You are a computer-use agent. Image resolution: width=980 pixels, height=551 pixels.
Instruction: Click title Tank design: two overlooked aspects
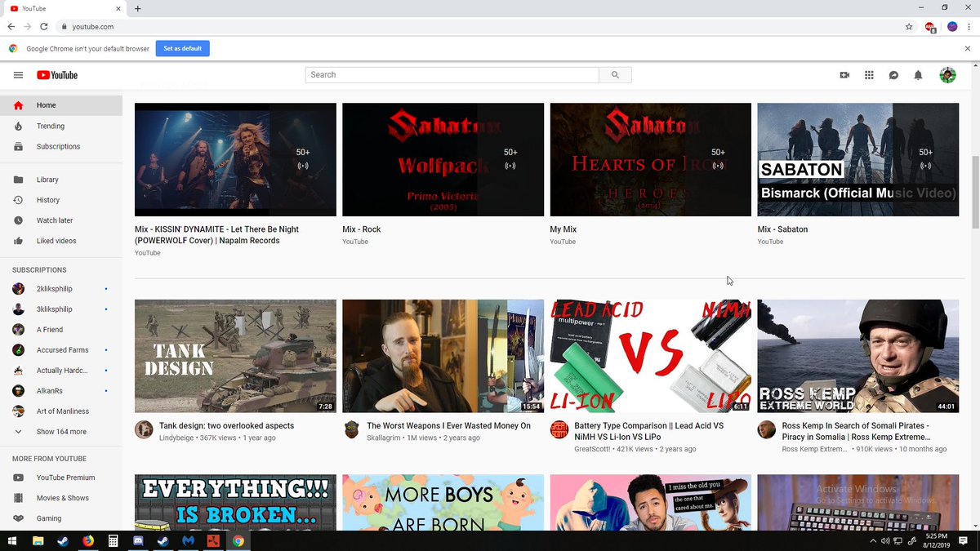226,426
